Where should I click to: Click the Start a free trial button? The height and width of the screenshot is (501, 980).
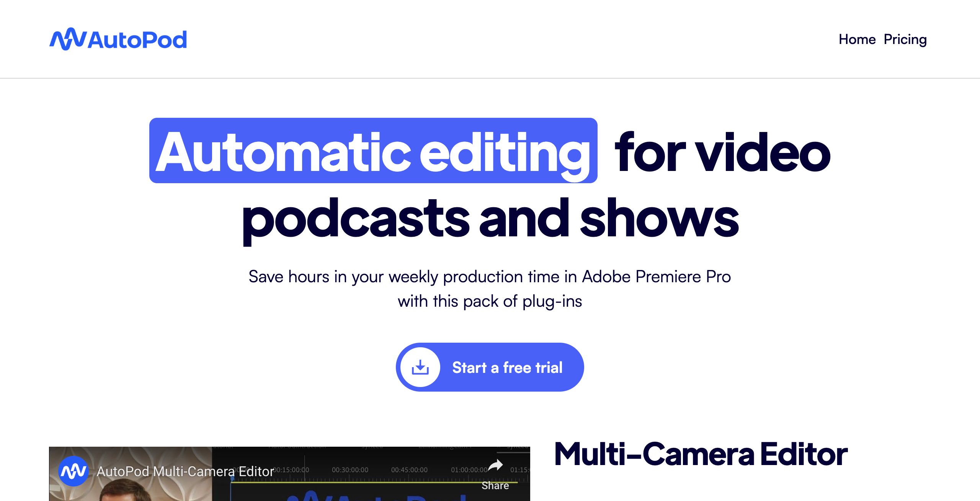point(490,367)
